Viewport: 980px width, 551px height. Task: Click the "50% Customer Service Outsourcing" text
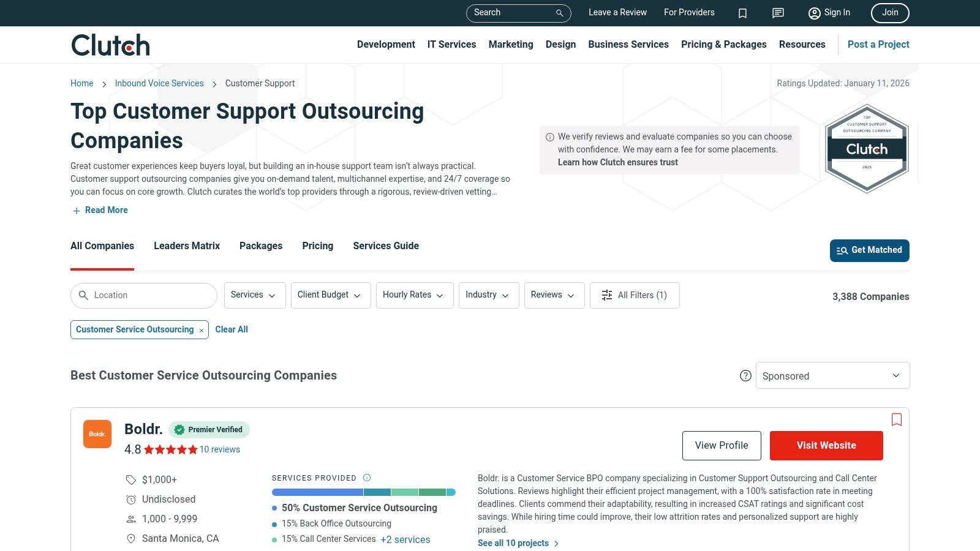pos(360,508)
